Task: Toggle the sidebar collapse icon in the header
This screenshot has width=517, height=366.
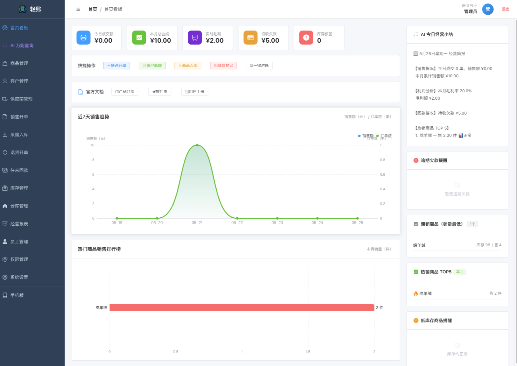Action: point(78,9)
